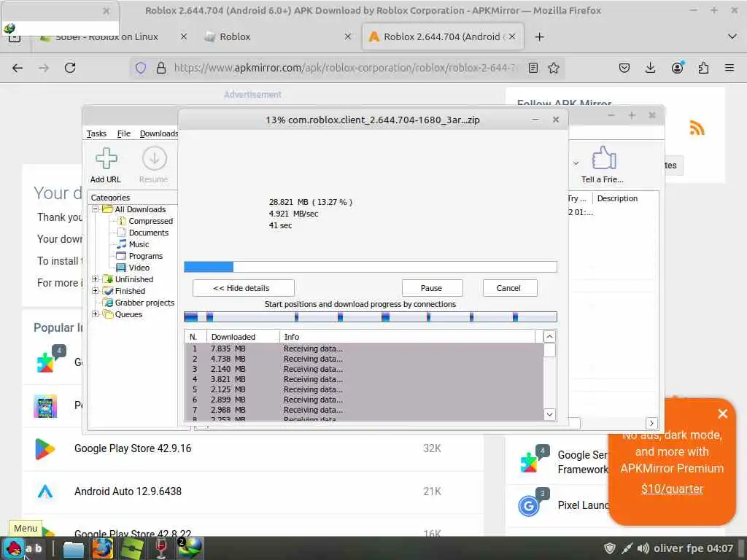Open file manager from taskbar
This screenshot has width=747, height=560.
point(74,548)
